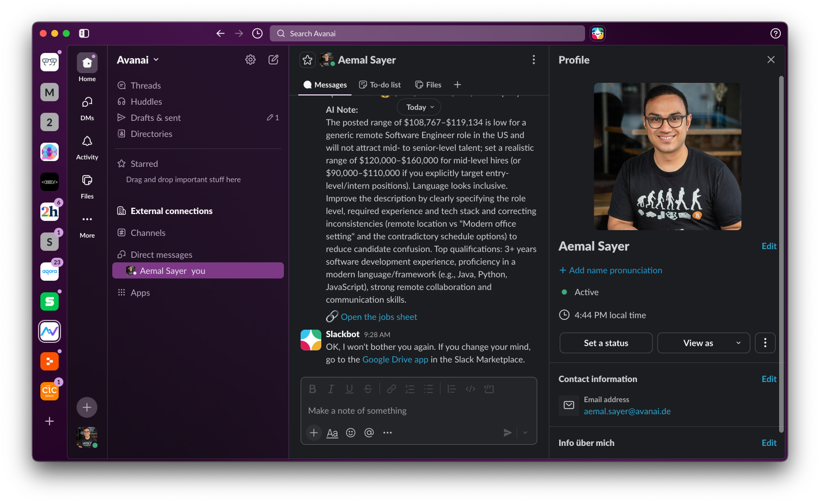Open the Slack AI colorful icon

(x=598, y=33)
